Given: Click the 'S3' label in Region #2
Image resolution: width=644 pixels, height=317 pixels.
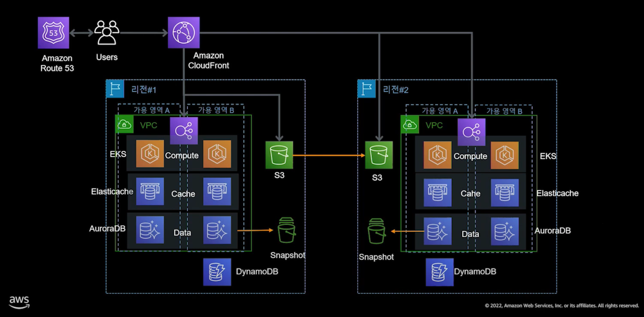Looking at the screenshot, I should [x=377, y=178].
